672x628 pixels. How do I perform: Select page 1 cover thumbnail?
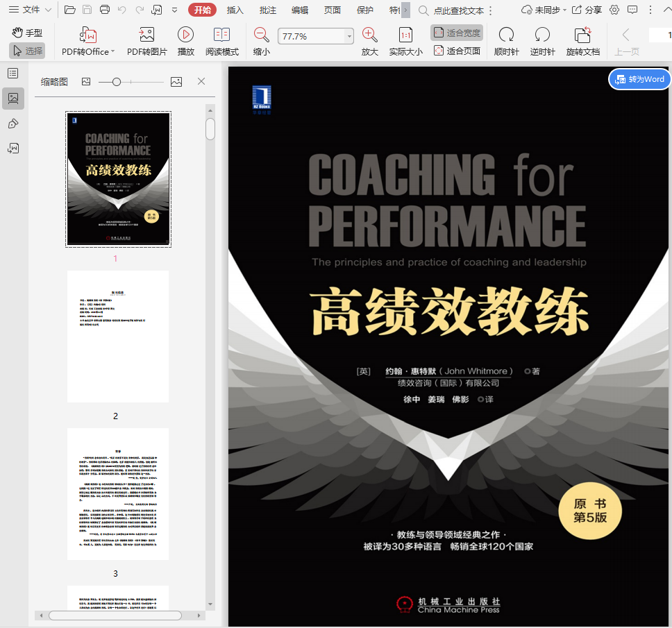(118, 179)
